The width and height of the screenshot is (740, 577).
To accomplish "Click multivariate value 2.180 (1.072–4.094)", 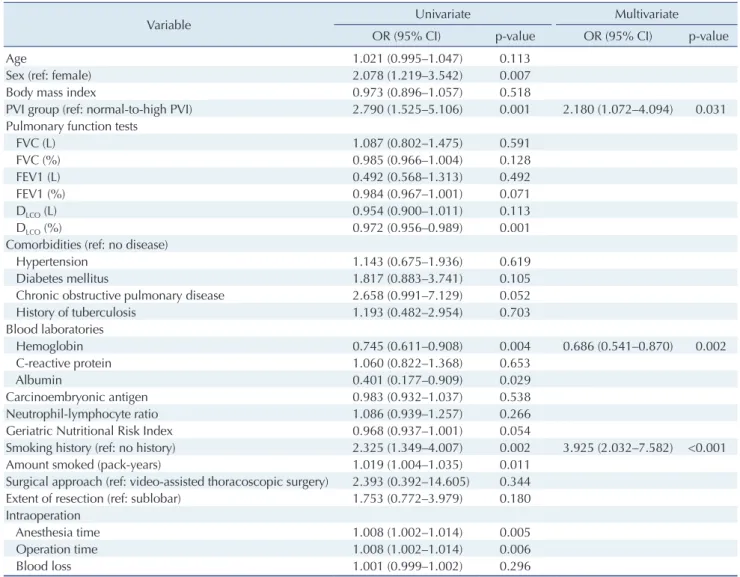I will pos(618,109).
